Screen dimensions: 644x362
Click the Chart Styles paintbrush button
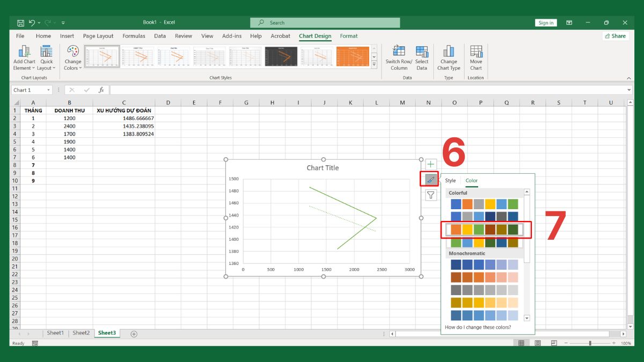click(x=431, y=180)
